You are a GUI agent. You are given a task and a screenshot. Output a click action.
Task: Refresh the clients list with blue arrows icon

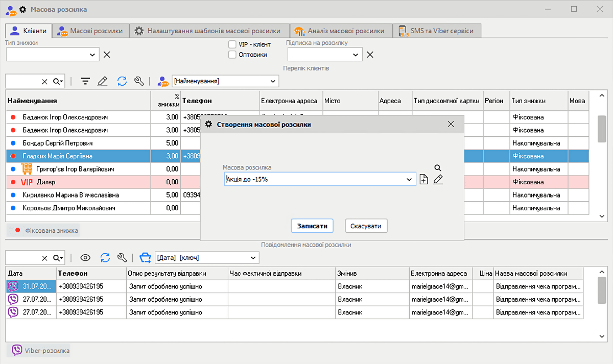[x=122, y=81]
